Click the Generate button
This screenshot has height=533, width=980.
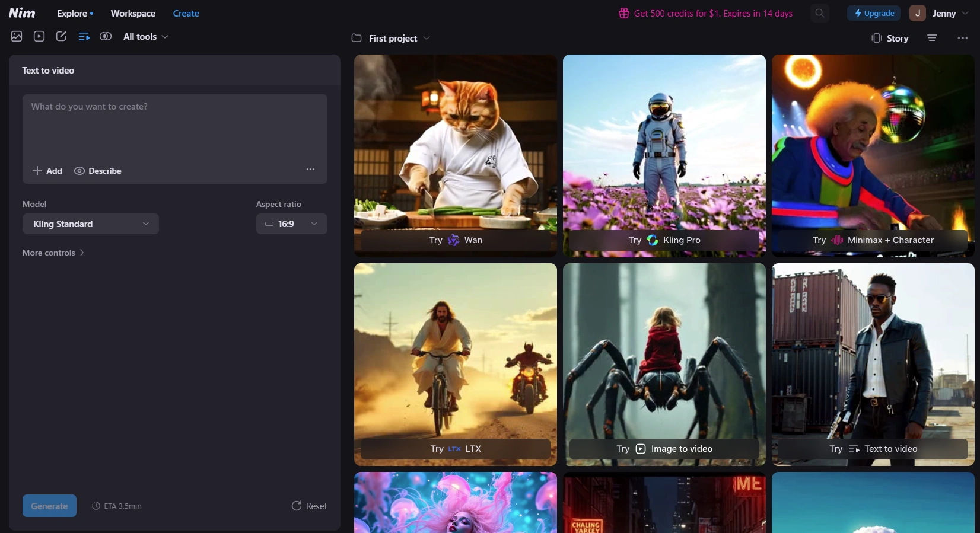coord(49,506)
